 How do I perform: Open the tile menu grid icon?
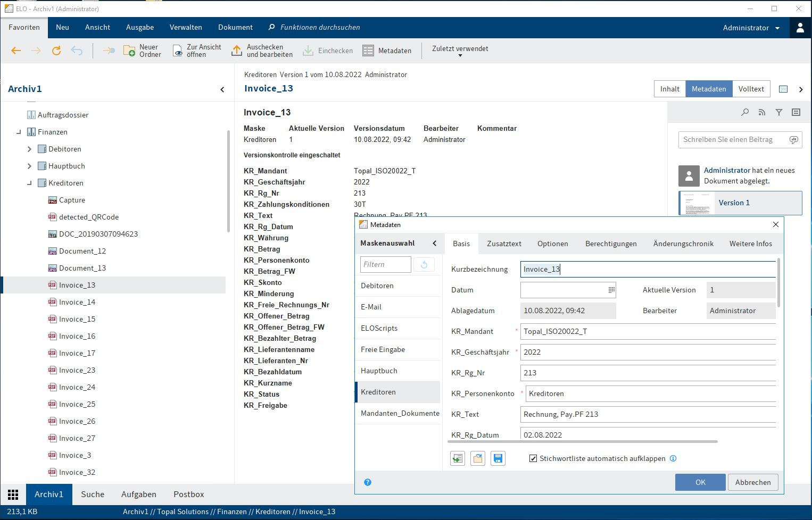pos(13,494)
